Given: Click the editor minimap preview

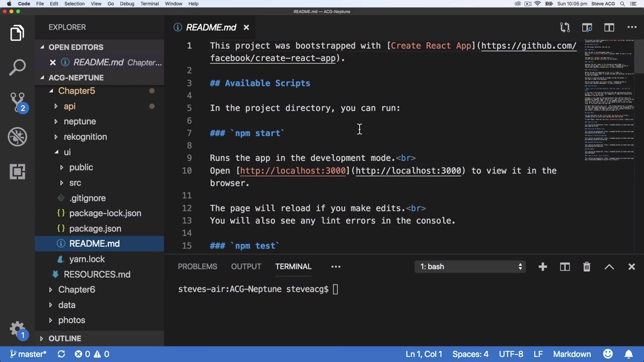Looking at the screenshot, I should pos(609,101).
